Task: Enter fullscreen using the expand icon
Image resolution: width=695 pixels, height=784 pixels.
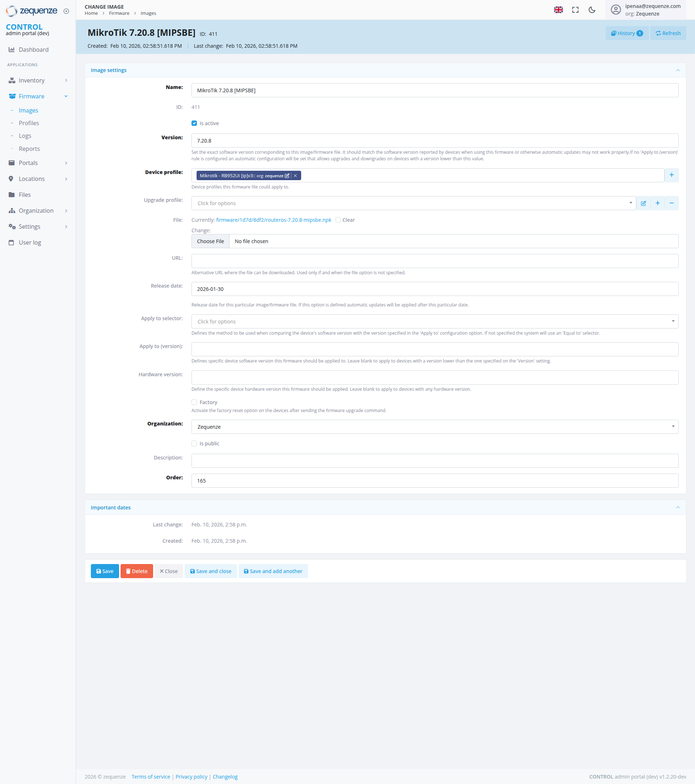Action: tap(575, 10)
